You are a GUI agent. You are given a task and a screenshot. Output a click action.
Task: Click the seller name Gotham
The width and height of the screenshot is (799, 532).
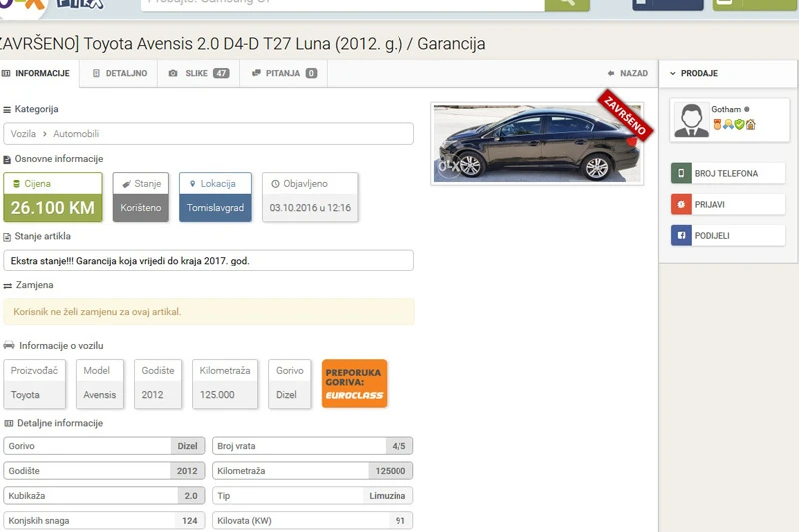point(726,109)
